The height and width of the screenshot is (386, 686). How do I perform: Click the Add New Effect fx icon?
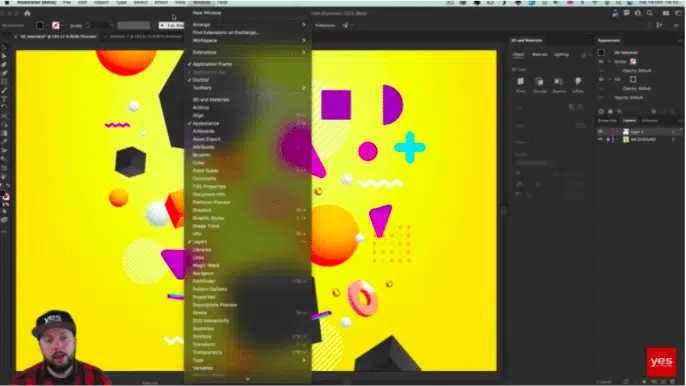(620, 111)
